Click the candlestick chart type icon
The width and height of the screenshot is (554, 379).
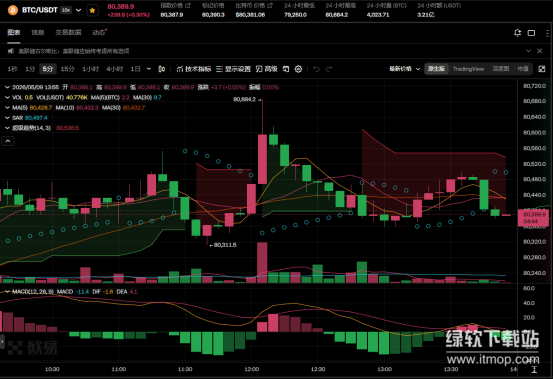[x=161, y=69]
